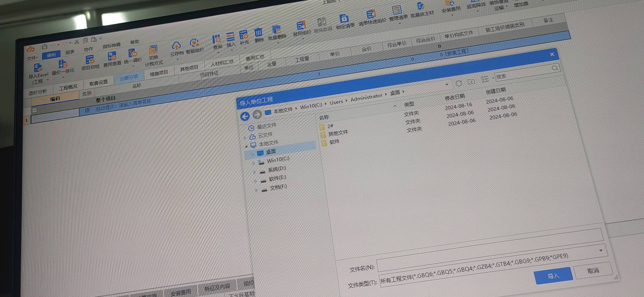
Task: Click the 批量删除 icon
Action: 276,29
